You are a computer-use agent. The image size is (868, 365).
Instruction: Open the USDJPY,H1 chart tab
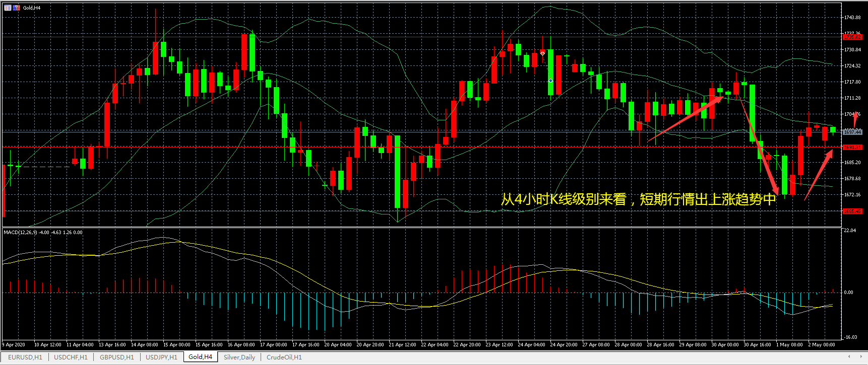pyautogui.click(x=161, y=357)
